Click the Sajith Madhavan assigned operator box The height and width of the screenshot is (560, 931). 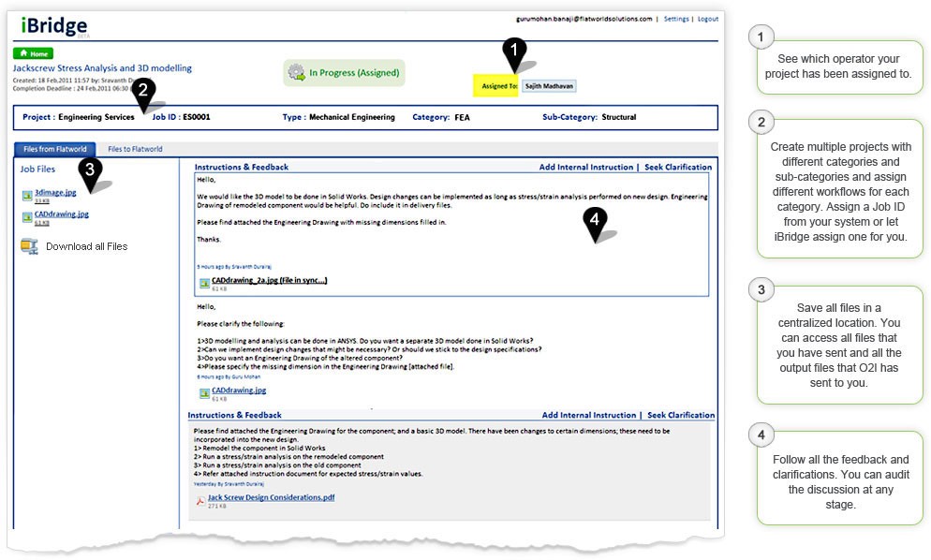coord(548,86)
